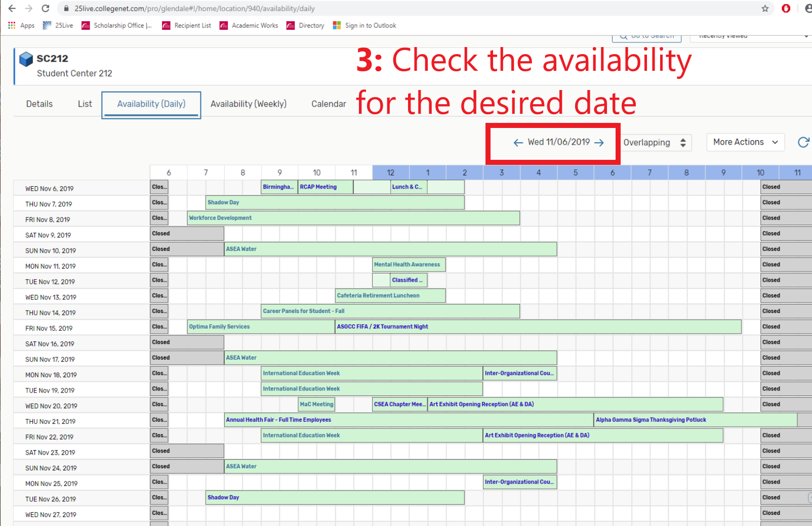The image size is (812, 526).
Task: Click the browser forward arrow
Action: tap(29, 9)
